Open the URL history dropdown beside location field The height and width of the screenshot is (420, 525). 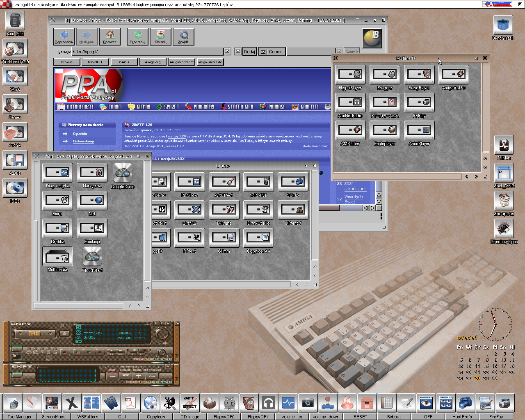pyautogui.click(x=227, y=52)
